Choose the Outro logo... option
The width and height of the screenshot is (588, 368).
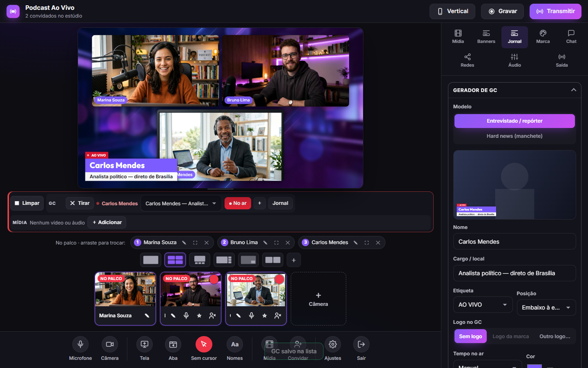[x=555, y=336]
